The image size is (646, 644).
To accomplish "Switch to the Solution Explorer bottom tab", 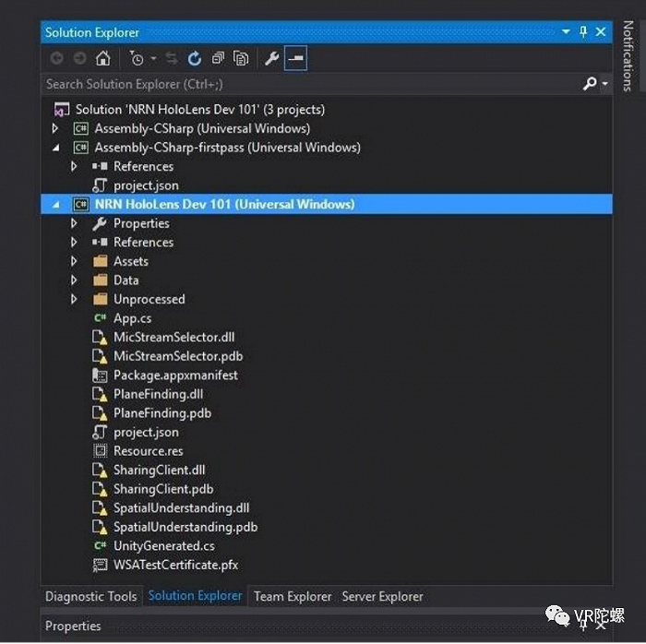I will pyautogui.click(x=195, y=596).
